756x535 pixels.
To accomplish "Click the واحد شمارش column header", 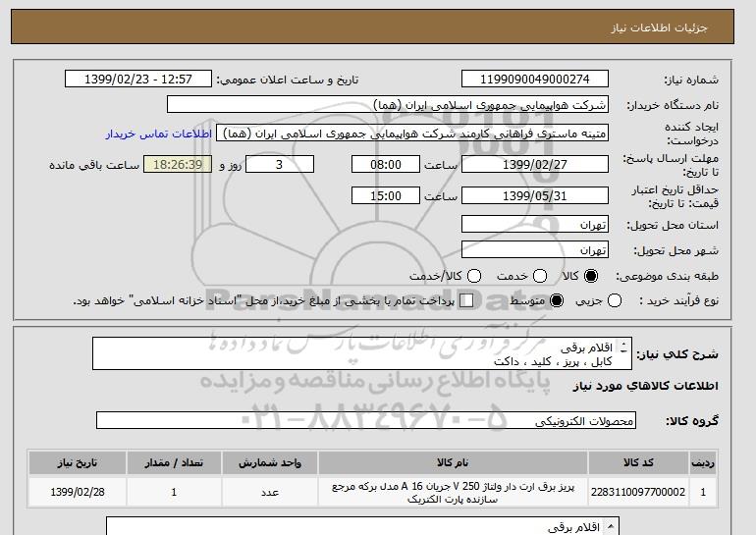I will (270, 462).
